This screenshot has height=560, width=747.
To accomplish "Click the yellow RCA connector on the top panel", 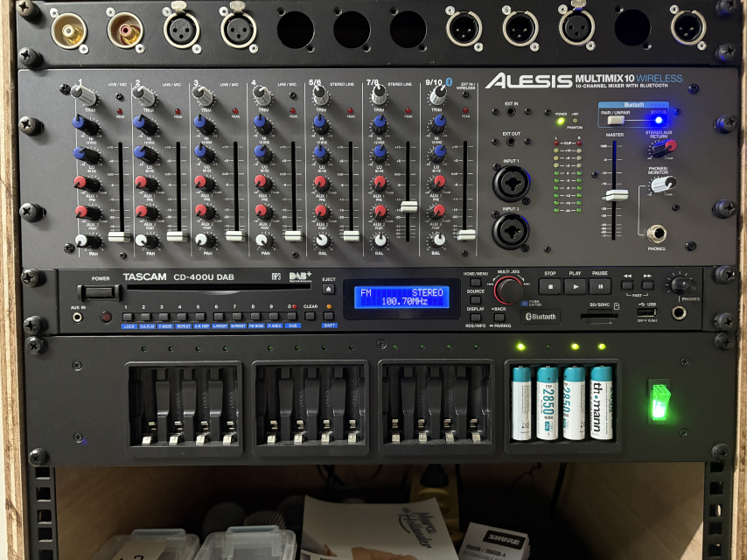I will click(68, 31).
